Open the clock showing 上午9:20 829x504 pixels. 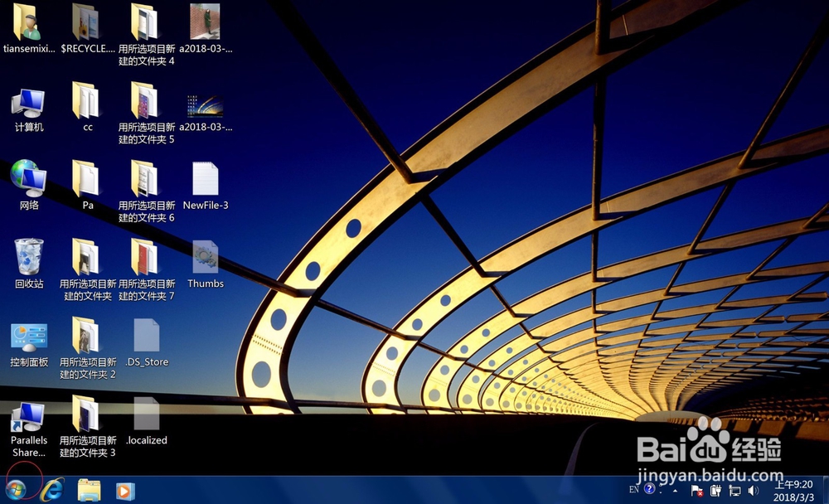pyautogui.click(x=793, y=491)
